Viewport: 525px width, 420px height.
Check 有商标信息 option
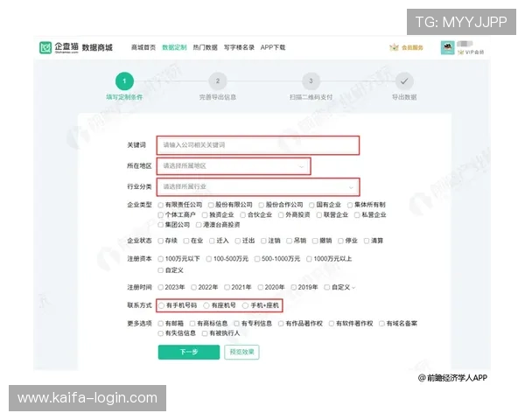[192, 324]
